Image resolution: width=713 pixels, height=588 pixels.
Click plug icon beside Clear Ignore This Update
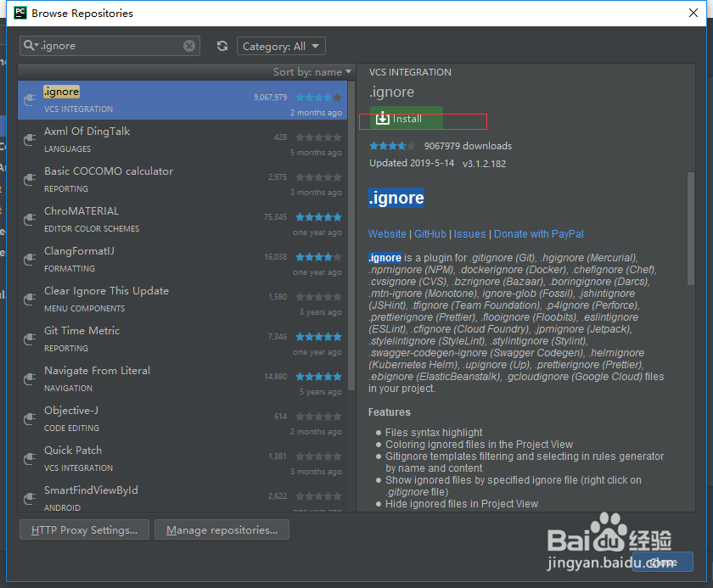pyautogui.click(x=30, y=300)
